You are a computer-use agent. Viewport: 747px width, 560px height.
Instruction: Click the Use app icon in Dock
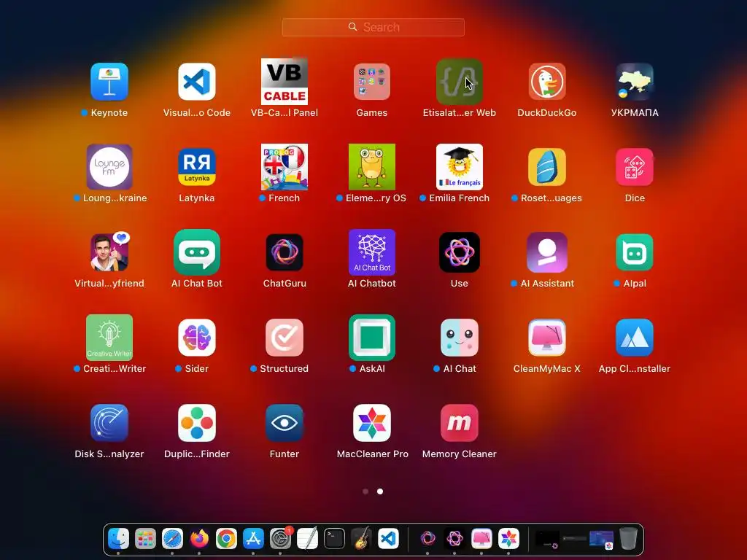(454, 539)
